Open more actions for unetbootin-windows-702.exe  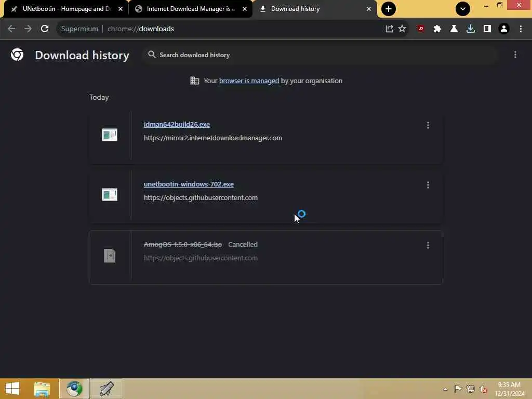pos(428,185)
